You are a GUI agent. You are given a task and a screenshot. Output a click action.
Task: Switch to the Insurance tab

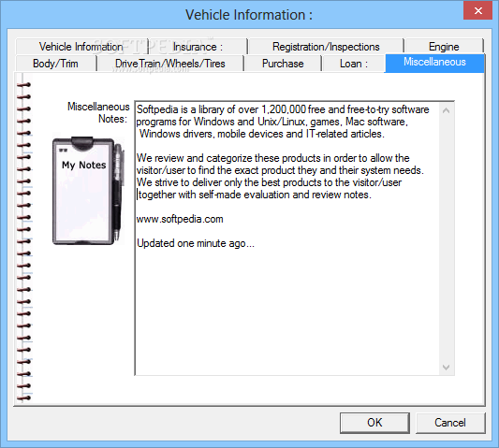198,47
